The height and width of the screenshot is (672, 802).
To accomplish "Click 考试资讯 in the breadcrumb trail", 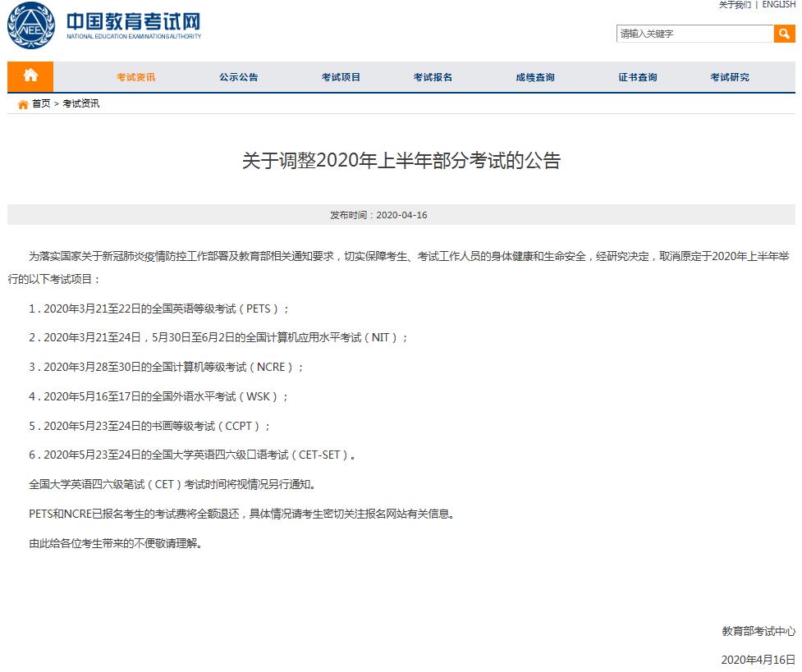I will [80, 104].
